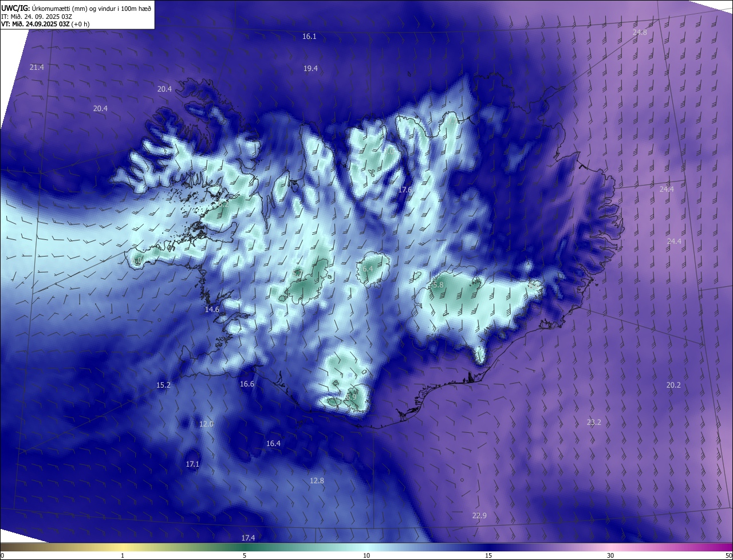Click the color scale label "30"

click(x=610, y=555)
